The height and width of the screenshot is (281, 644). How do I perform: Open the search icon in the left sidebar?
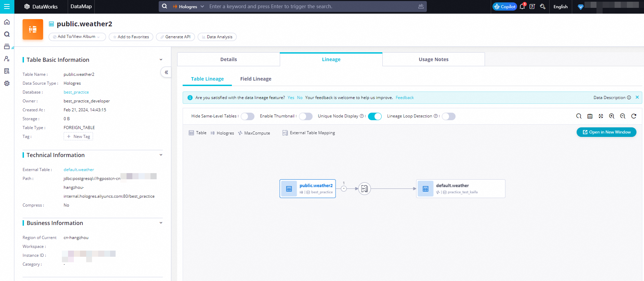[x=7, y=34]
